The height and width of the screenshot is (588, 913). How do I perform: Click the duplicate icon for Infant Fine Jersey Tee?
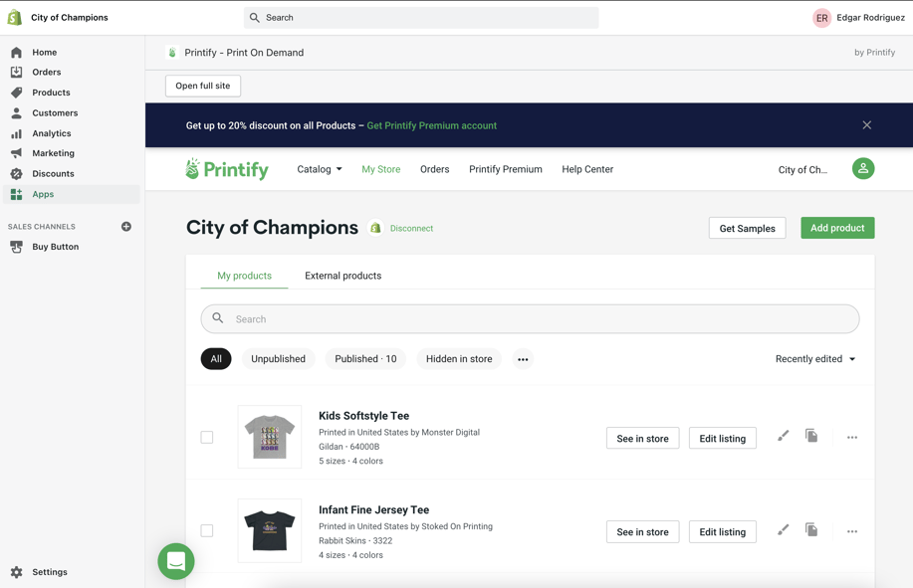(811, 530)
